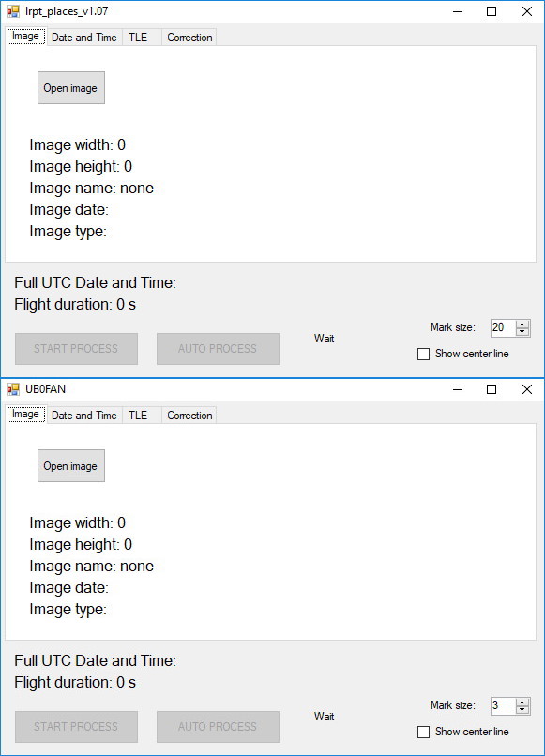
Task: Open the Date and Time tab in lrpt_places window
Action: [83, 38]
